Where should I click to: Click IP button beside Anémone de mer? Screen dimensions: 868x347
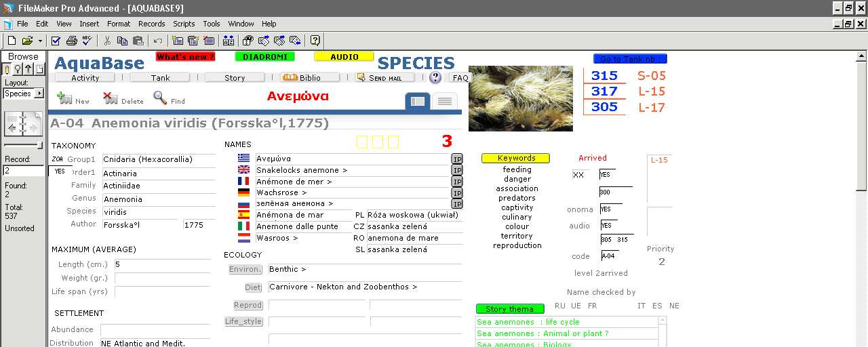tap(457, 182)
